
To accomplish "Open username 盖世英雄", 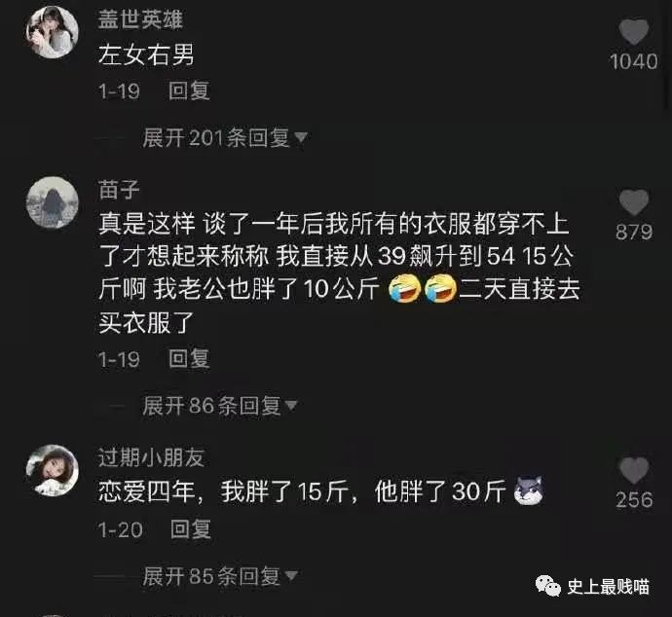I will [x=140, y=19].
